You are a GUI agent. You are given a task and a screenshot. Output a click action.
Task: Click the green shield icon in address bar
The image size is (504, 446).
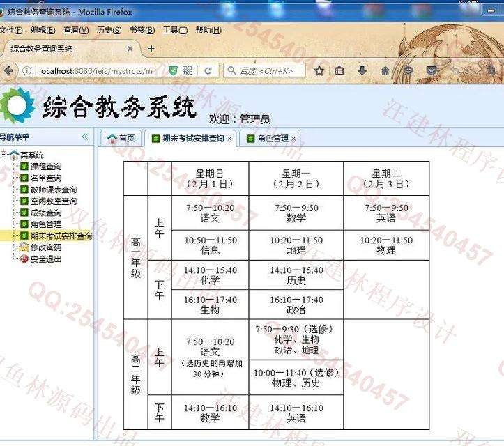[173, 71]
